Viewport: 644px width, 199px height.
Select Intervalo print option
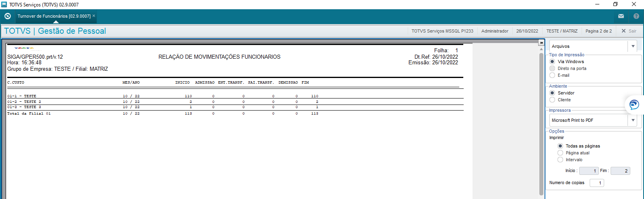(560, 160)
